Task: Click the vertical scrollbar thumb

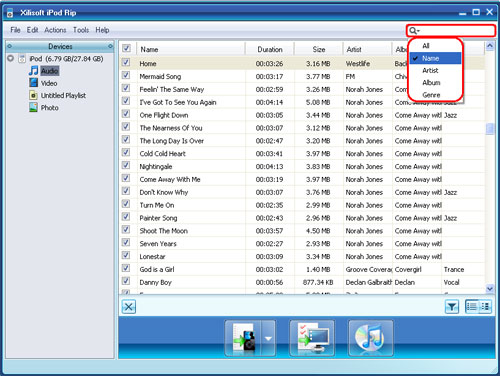Action: (x=490, y=129)
